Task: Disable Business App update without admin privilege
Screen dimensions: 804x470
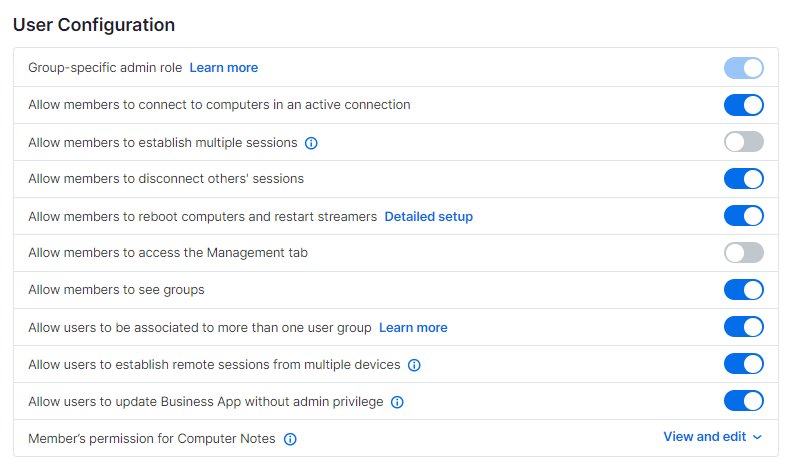Action: tap(743, 401)
